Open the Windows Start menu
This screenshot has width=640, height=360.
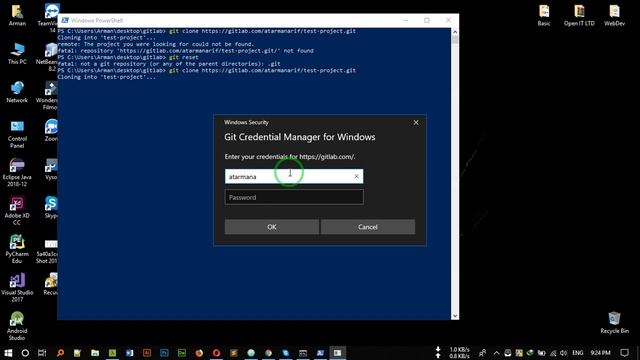tap(8, 353)
